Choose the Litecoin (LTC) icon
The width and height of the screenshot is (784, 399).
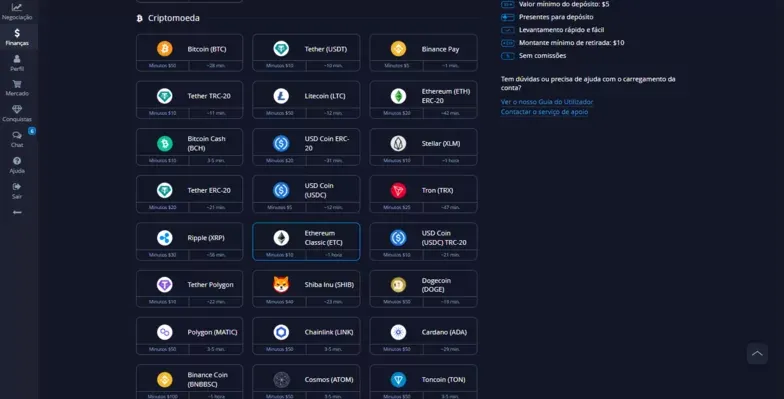[281, 96]
